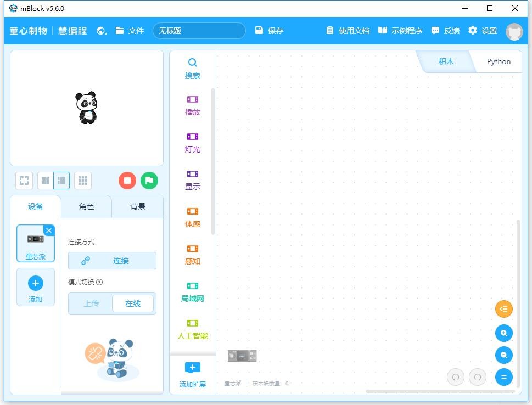Select 显示 block category

[192, 180]
